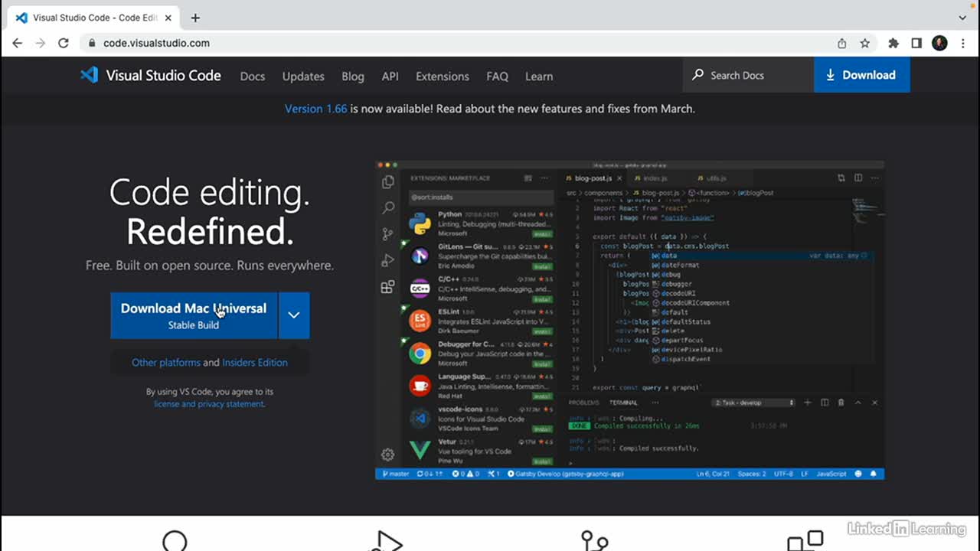Click the site lock icon in address bar
This screenshot has width=980, height=551.
point(92,44)
